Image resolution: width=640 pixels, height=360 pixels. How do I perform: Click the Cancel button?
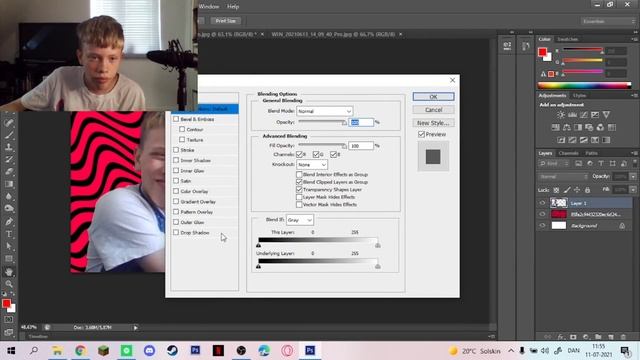(x=433, y=110)
